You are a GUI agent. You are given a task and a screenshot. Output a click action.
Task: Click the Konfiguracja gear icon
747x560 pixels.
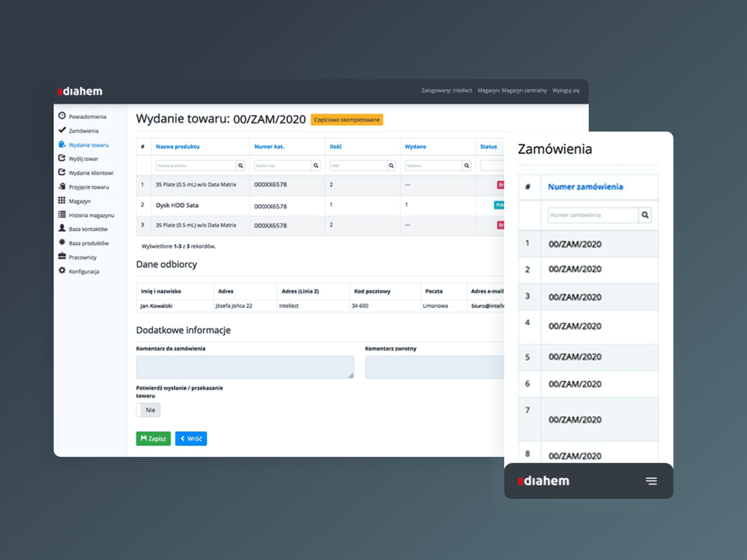point(62,271)
